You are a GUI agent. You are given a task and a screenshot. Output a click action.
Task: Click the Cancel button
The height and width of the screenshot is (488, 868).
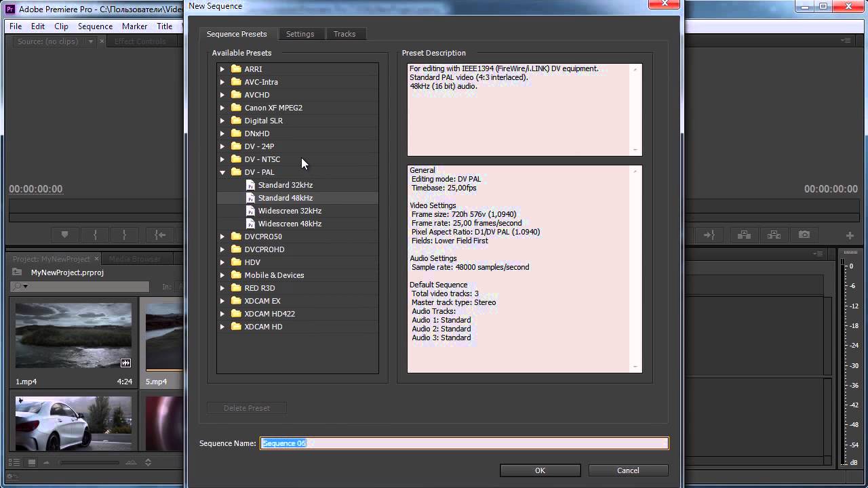click(x=628, y=470)
